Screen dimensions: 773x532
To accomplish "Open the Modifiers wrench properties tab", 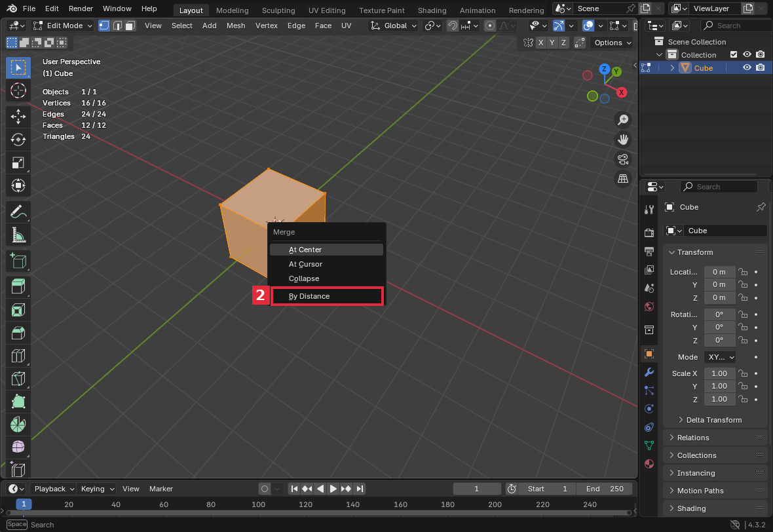I will point(649,372).
